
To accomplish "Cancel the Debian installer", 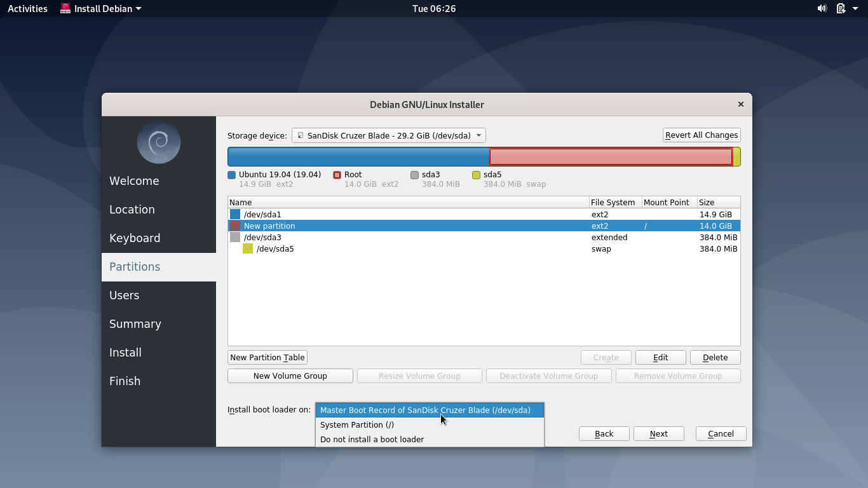I will (x=721, y=434).
